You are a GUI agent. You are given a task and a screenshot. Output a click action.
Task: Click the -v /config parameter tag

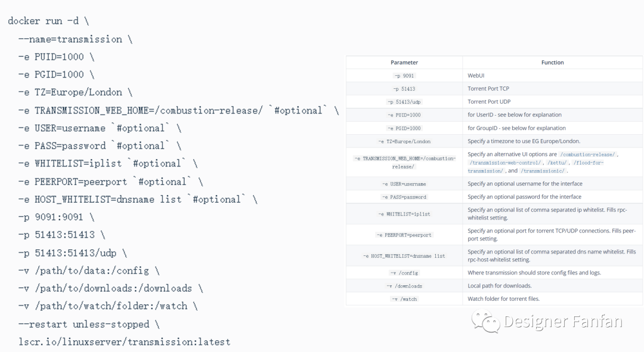click(404, 273)
